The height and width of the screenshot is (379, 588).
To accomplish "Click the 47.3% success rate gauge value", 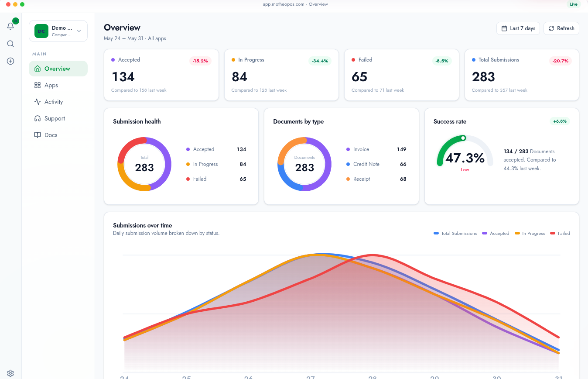I will (465, 158).
